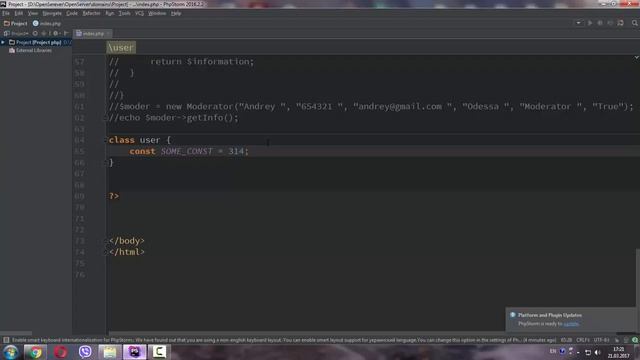The image size is (640, 360).
Task: Click the PhpStorm taskbar icon
Action: tap(134, 352)
